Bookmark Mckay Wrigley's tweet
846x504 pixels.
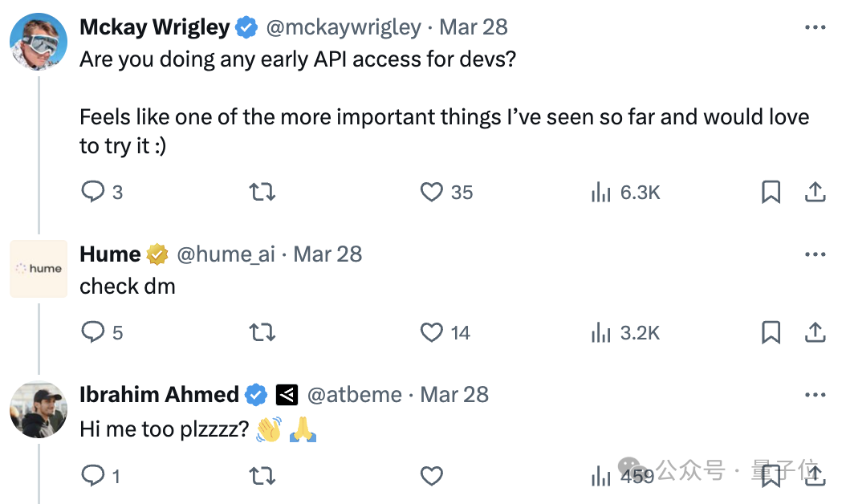point(771,192)
